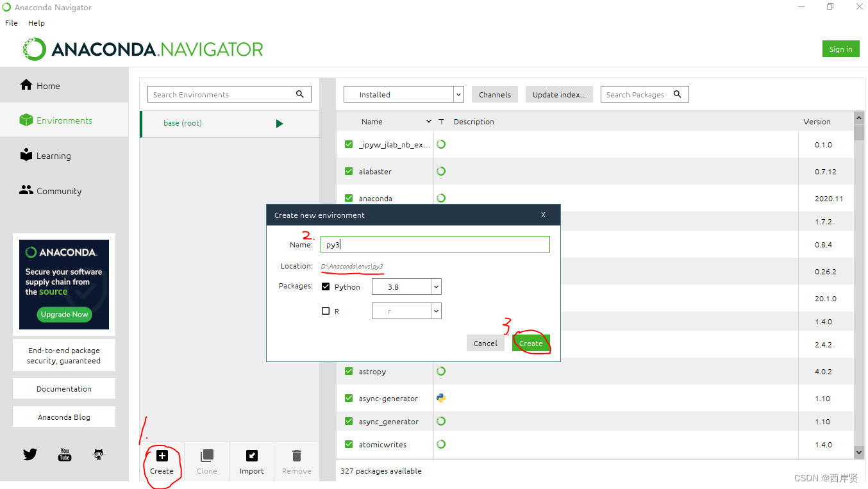Viewport: 868px width, 489px height.
Task: Click the Anaconda Navigator logo
Action: (x=143, y=49)
